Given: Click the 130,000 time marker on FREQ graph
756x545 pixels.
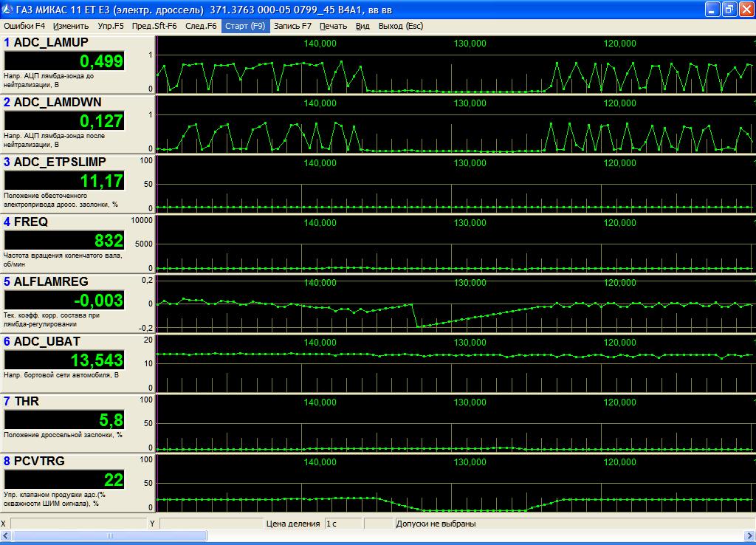Looking at the screenshot, I should pyautogui.click(x=470, y=223).
